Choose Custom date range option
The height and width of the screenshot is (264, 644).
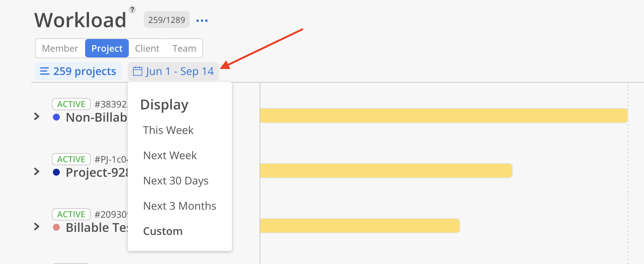163,231
